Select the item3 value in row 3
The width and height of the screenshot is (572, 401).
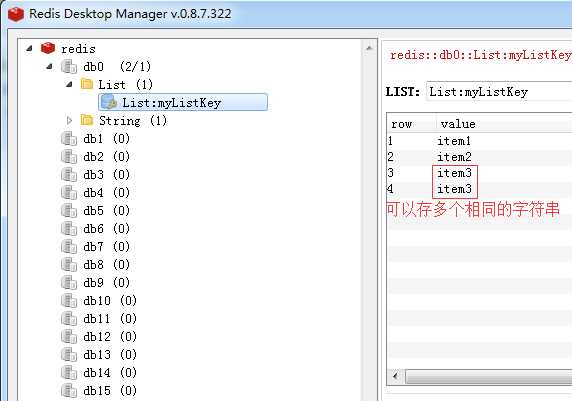tap(454, 173)
